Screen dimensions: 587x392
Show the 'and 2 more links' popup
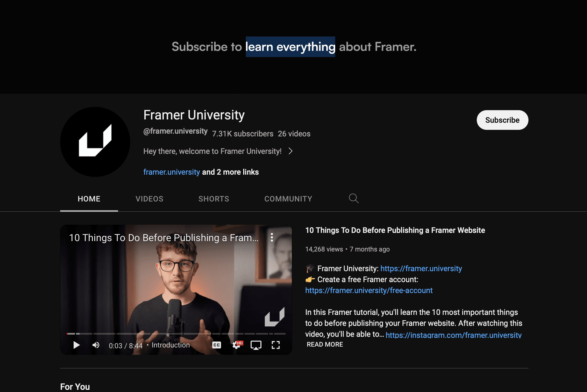coord(230,172)
